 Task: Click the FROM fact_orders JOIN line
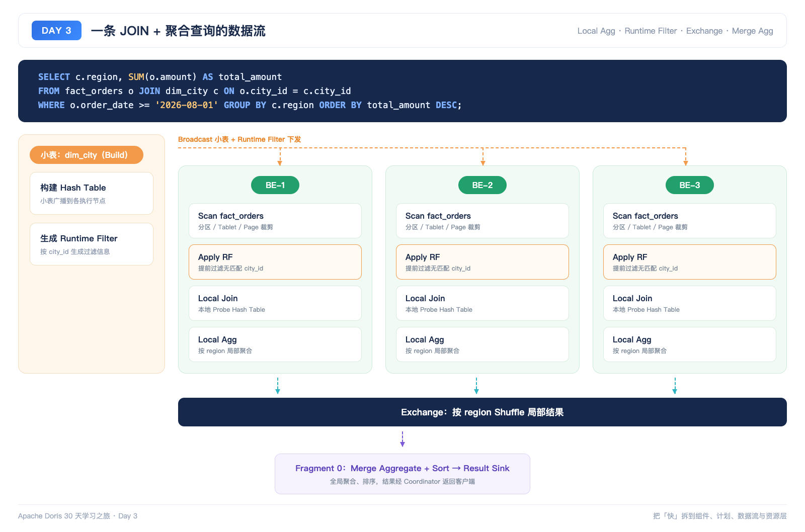click(195, 91)
